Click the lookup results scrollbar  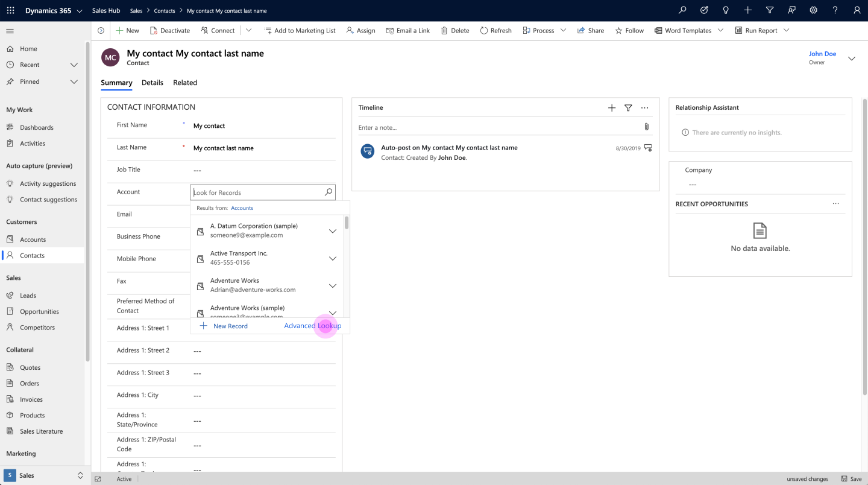(347, 223)
